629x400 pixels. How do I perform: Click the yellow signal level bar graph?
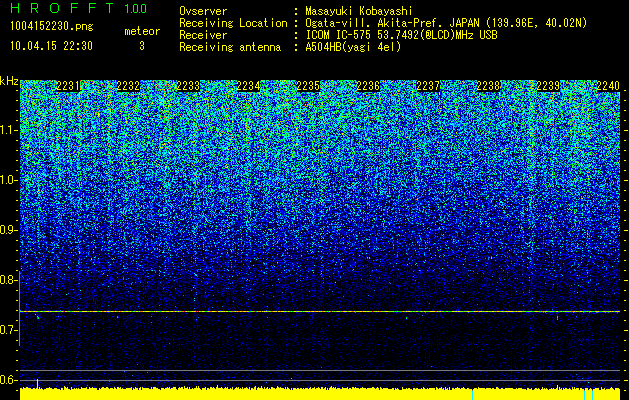pos(320,394)
